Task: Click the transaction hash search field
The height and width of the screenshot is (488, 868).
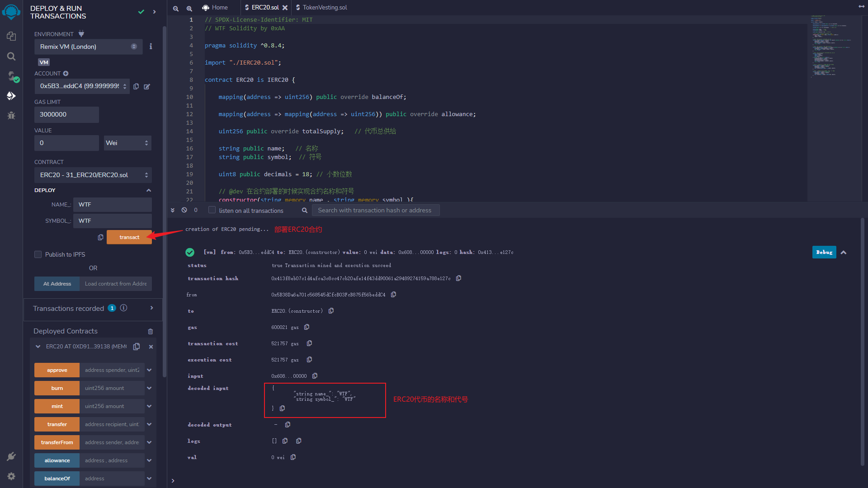Action: pos(375,210)
